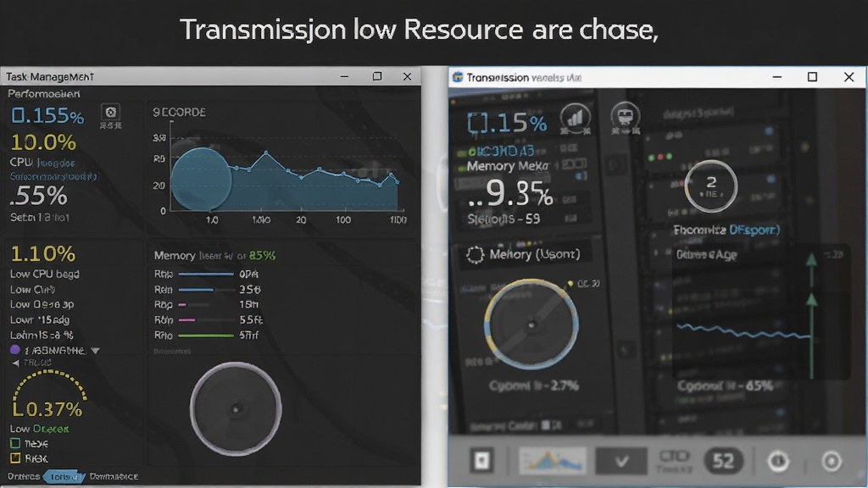Click the white document icon in Transmission bottom bar

pos(481,460)
